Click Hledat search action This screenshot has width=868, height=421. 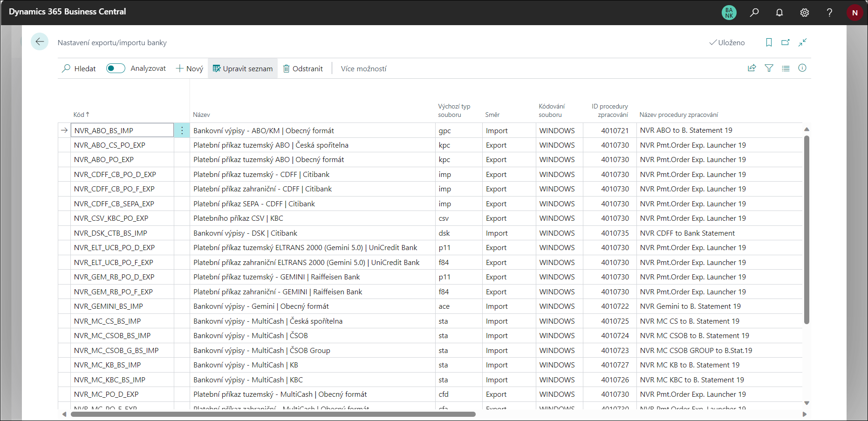tap(79, 68)
